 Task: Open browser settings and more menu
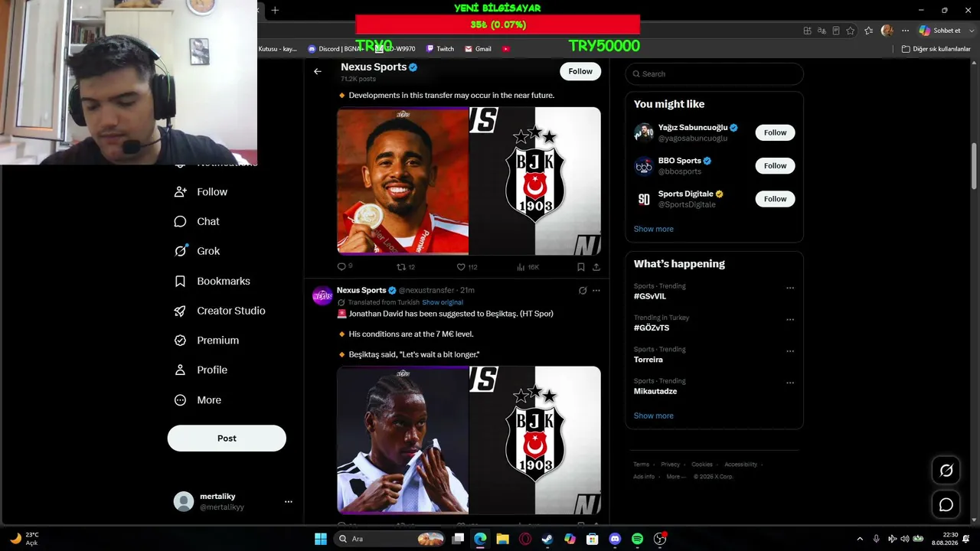(x=906, y=31)
